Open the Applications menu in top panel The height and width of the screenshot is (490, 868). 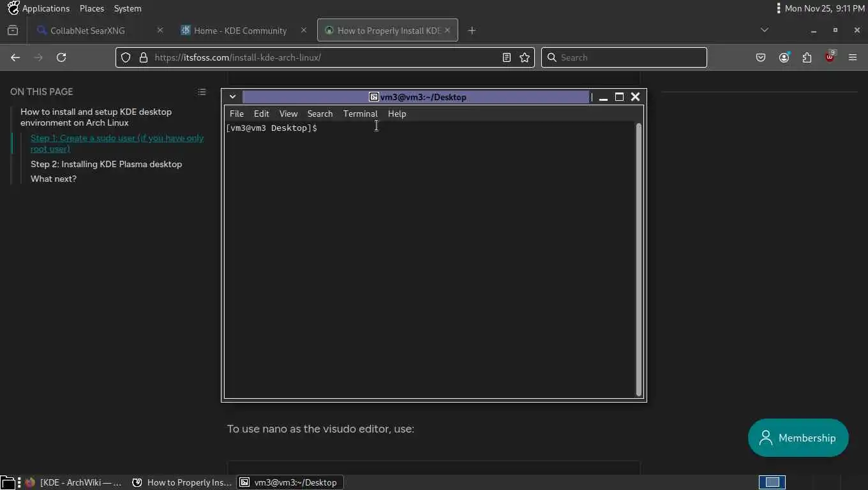pyautogui.click(x=46, y=8)
